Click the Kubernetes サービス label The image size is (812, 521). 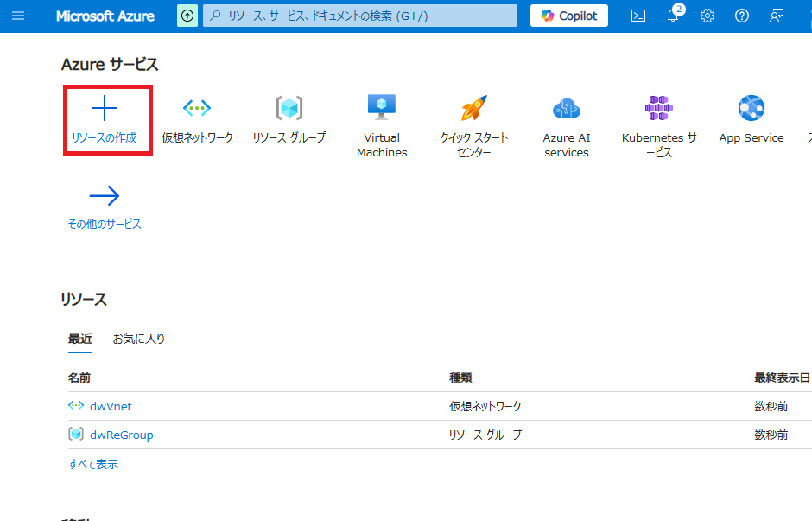659,145
